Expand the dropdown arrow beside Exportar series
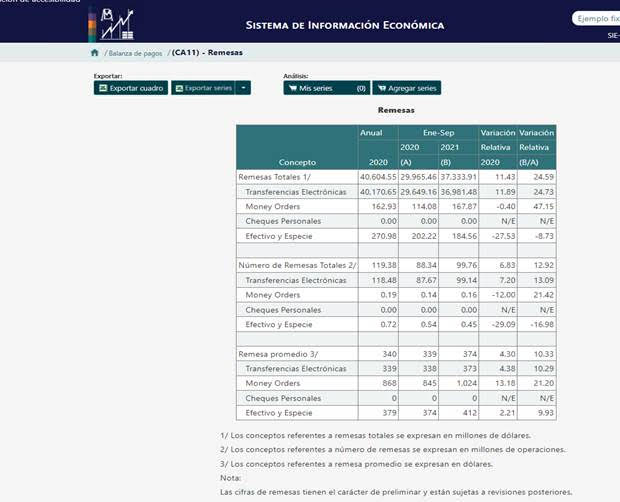Screen dimensions: 620x502 pyautogui.click(x=244, y=88)
